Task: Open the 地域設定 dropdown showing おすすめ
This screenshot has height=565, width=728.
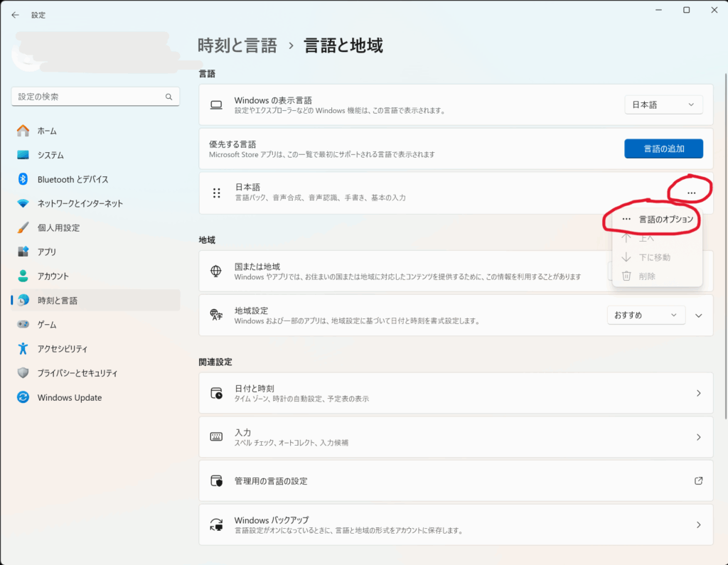Action: pyautogui.click(x=646, y=316)
